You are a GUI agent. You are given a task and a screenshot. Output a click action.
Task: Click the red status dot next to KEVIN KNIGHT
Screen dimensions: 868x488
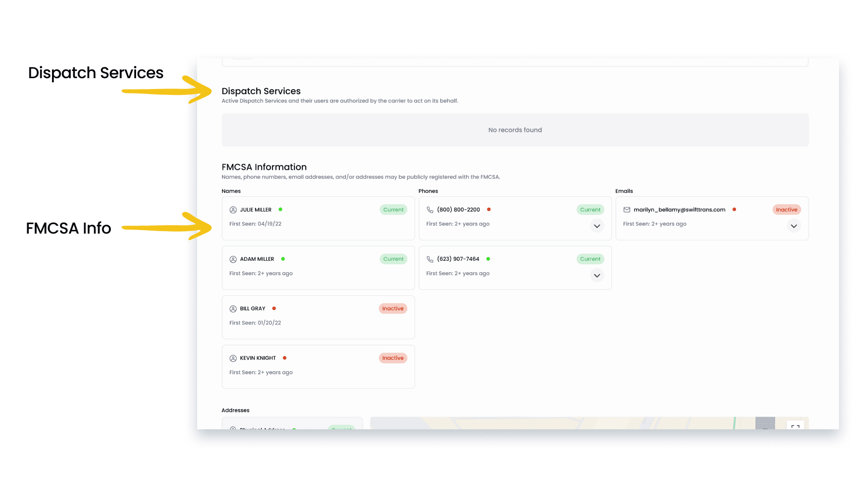pyautogui.click(x=285, y=358)
